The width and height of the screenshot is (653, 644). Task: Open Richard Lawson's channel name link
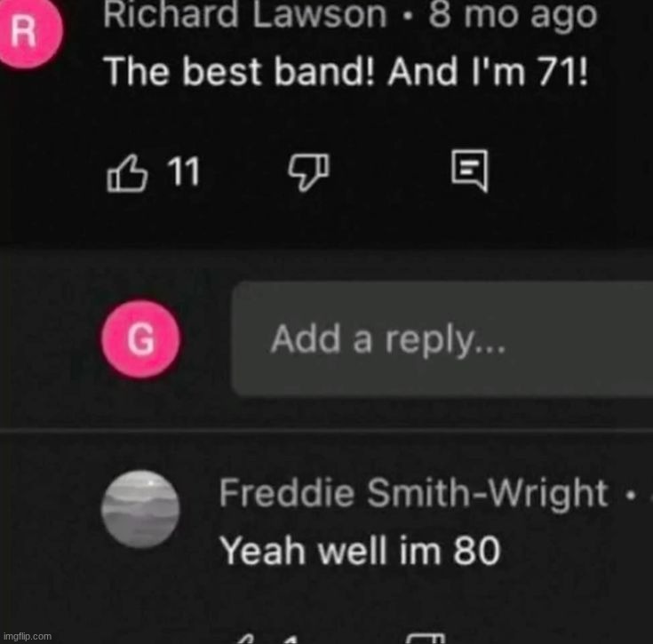pyautogui.click(x=245, y=15)
